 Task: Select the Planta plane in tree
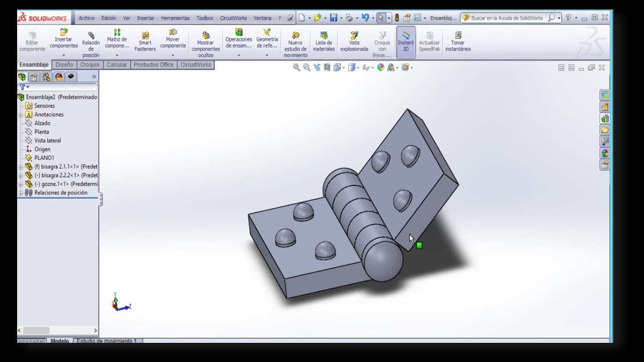pyautogui.click(x=41, y=132)
